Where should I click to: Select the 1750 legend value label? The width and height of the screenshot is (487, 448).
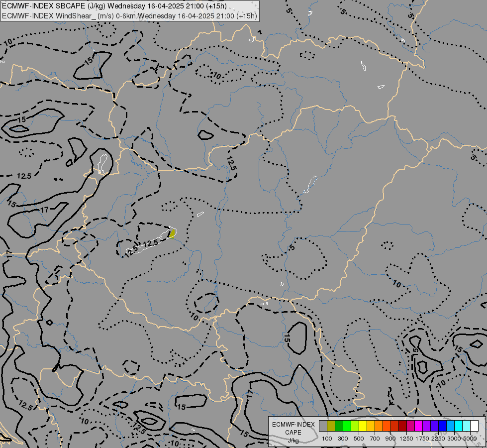tap(422, 439)
